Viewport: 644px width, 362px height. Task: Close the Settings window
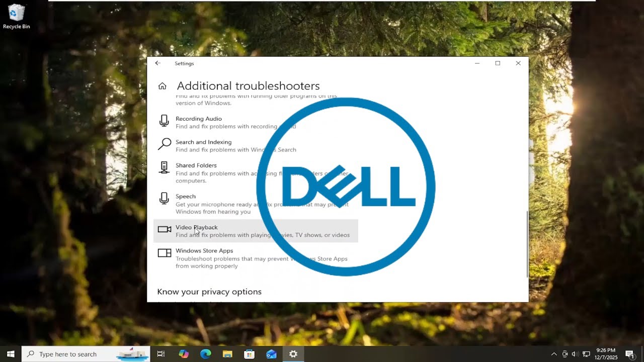point(518,63)
